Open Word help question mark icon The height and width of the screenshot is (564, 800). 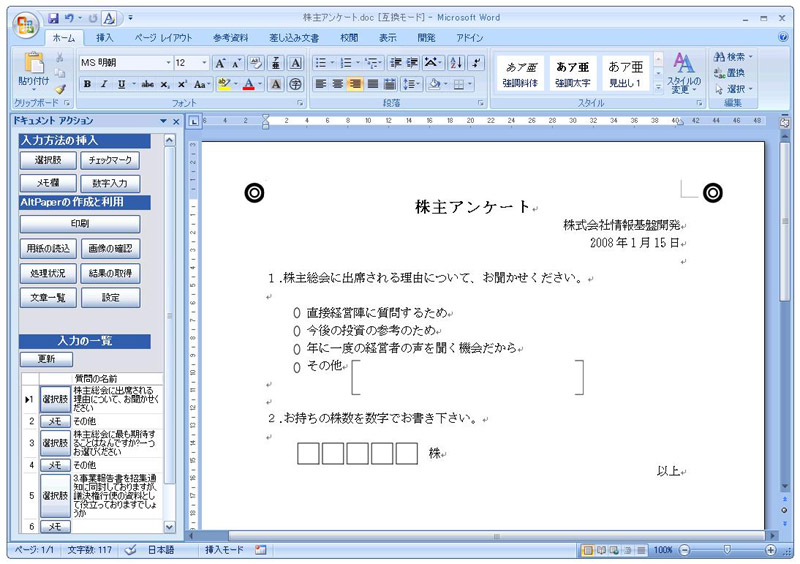[x=785, y=38]
